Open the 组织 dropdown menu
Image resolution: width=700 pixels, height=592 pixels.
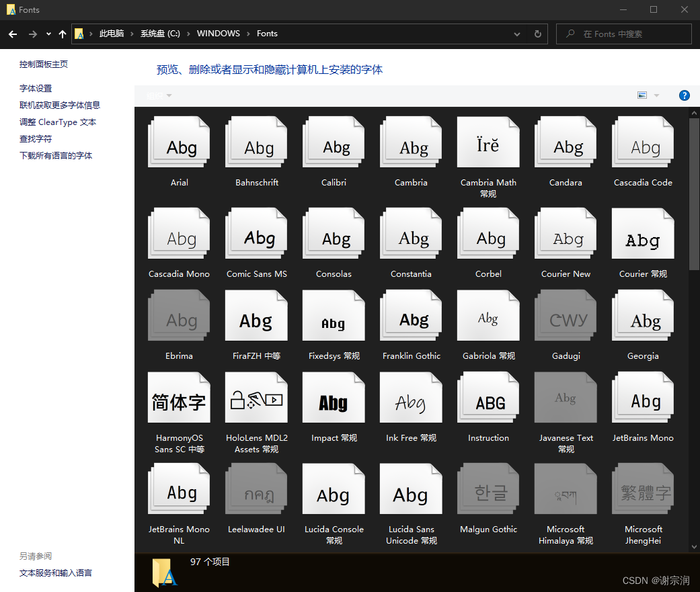click(x=157, y=95)
